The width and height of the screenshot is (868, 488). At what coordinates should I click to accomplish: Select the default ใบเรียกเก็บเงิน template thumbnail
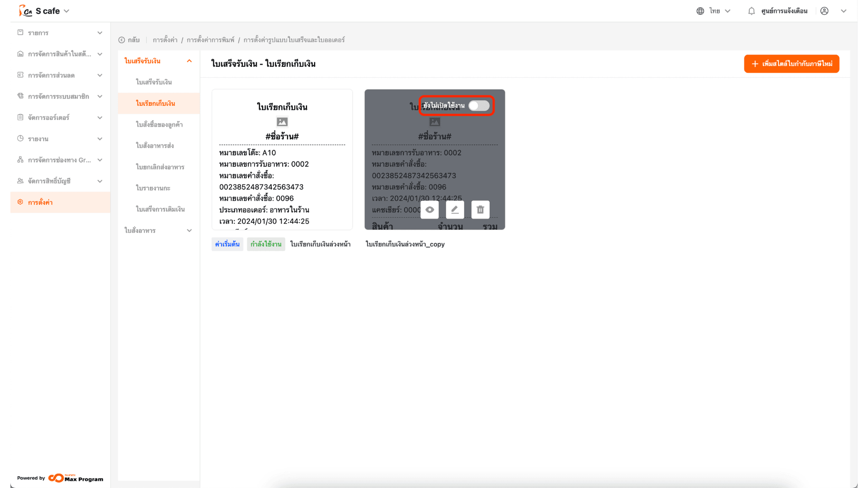coord(282,160)
